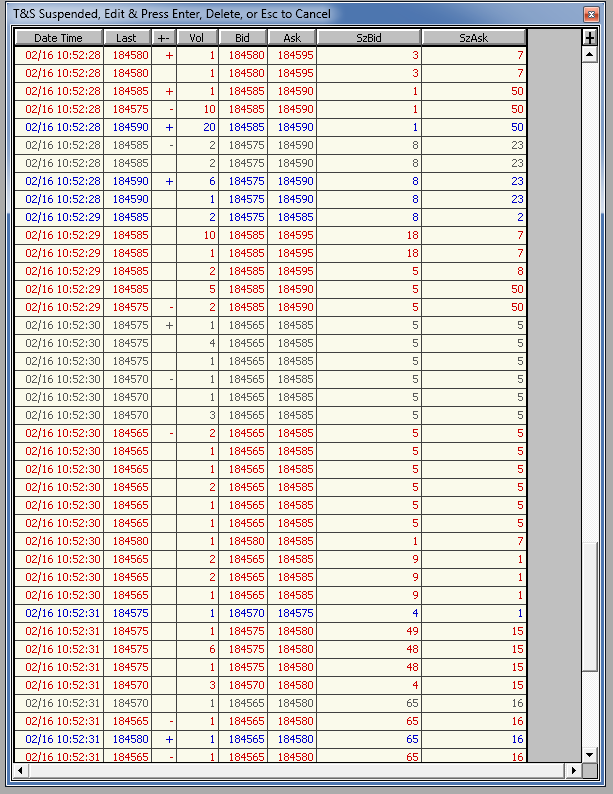Select the Vol 10 cell in the 10:52:29 row
The width and height of the screenshot is (613, 794).
tap(197, 235)
